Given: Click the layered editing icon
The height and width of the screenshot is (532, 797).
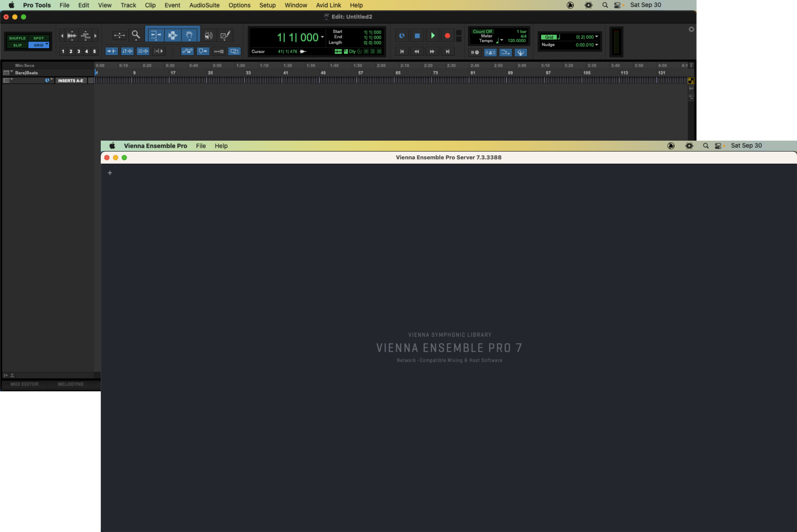Looking at the screenshot, I should [234, 52].
